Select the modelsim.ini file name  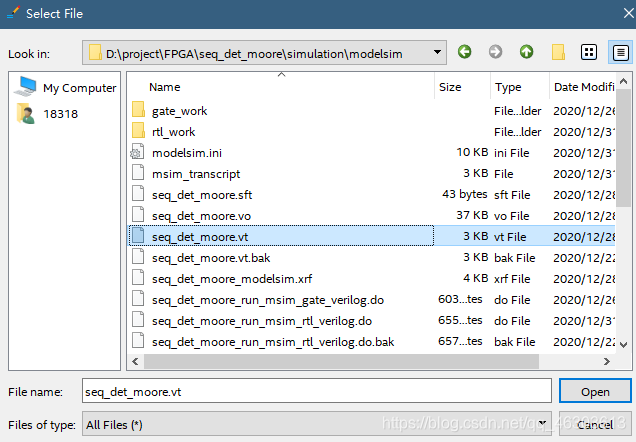pyautogui.click(x=187, y=153)
